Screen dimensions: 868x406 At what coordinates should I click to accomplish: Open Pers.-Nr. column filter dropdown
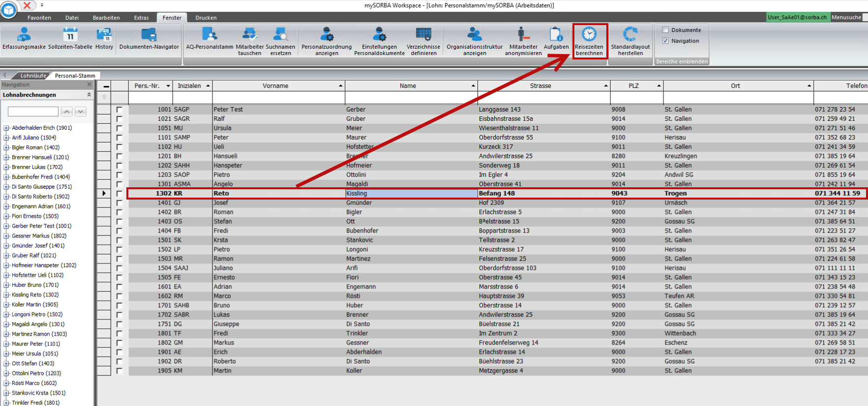168,86
